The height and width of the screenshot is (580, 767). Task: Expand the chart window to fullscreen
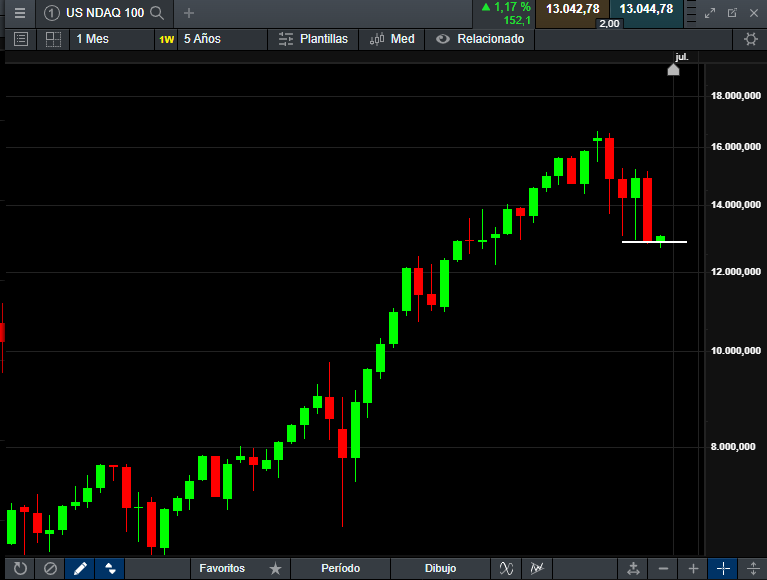click(710, 13)
